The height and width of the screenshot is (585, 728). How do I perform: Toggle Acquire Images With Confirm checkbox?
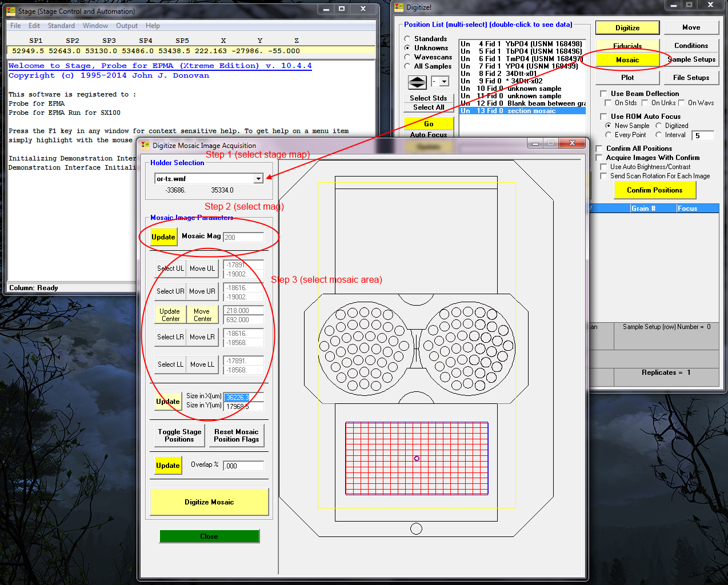pos(599,158)
